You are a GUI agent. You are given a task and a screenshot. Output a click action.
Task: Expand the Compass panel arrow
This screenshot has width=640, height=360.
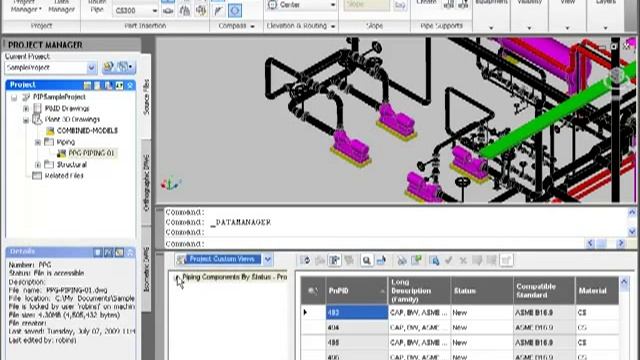tap(252, 26)
